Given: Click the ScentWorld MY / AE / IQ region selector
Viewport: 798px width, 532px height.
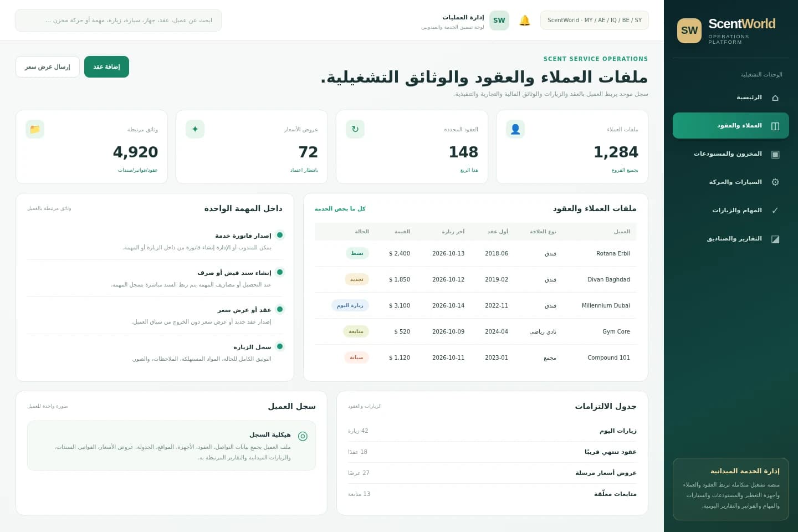Looking at the screenshot, I should click(595, 20).
